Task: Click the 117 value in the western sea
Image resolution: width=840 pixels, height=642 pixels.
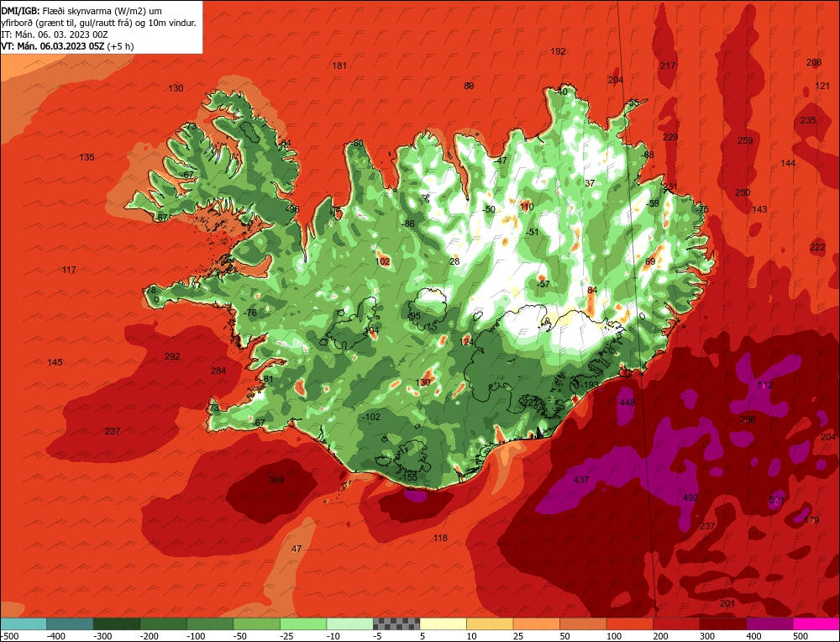Action: pyautogui.click(x=69, y=270)
